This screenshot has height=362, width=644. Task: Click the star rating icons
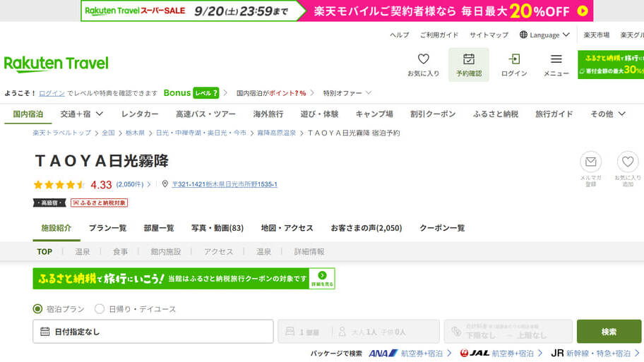pos(59,185)
